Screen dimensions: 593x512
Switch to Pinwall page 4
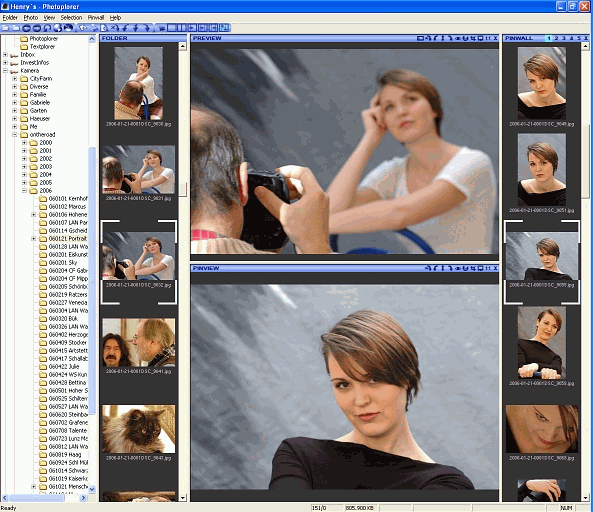pos(571,38)
